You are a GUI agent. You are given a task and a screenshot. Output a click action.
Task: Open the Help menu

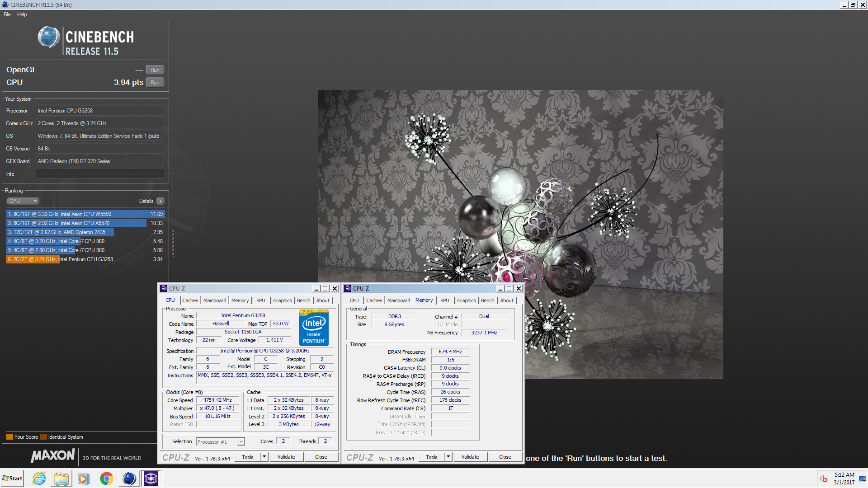click(22, 14)
